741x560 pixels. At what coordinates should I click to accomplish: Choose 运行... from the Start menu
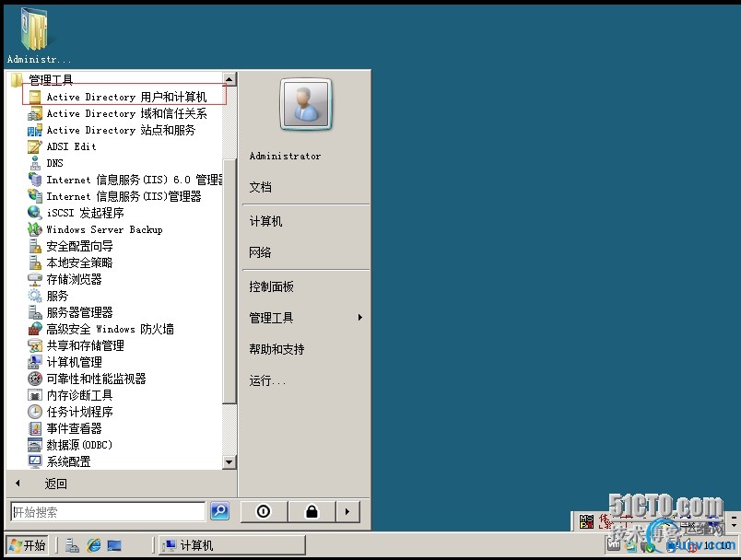point(267,380)
